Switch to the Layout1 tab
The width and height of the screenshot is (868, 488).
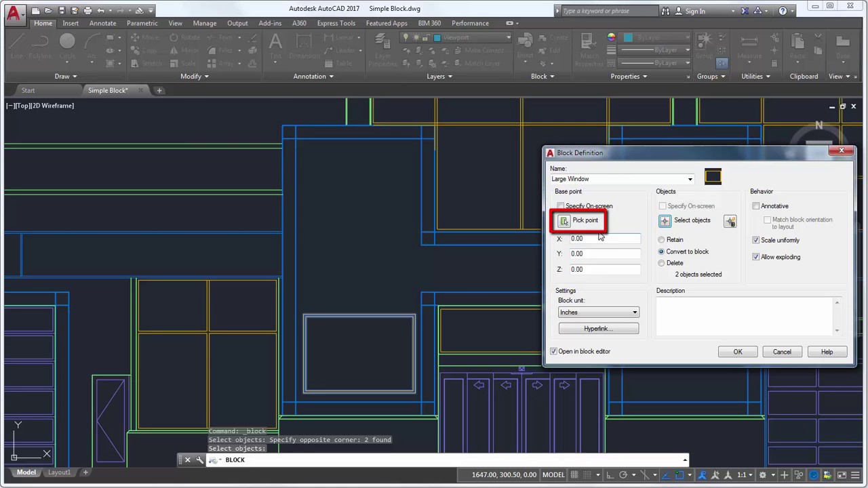tap(59, 472)
